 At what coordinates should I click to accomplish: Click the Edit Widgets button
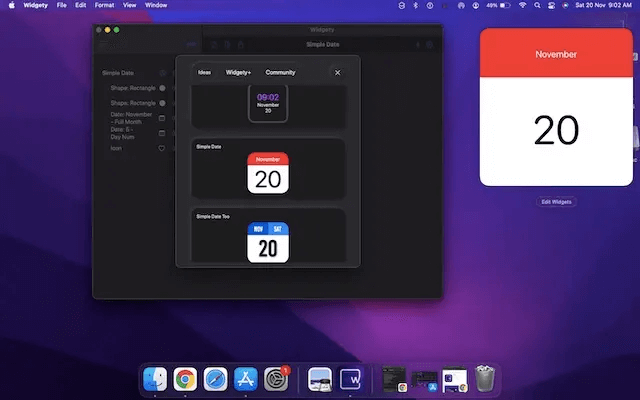[557, 202]
